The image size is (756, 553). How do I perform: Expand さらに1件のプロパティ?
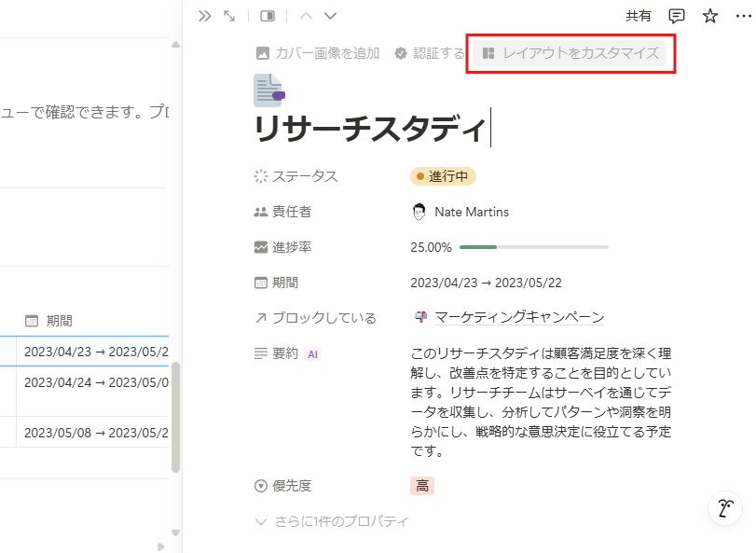(332, 521)
